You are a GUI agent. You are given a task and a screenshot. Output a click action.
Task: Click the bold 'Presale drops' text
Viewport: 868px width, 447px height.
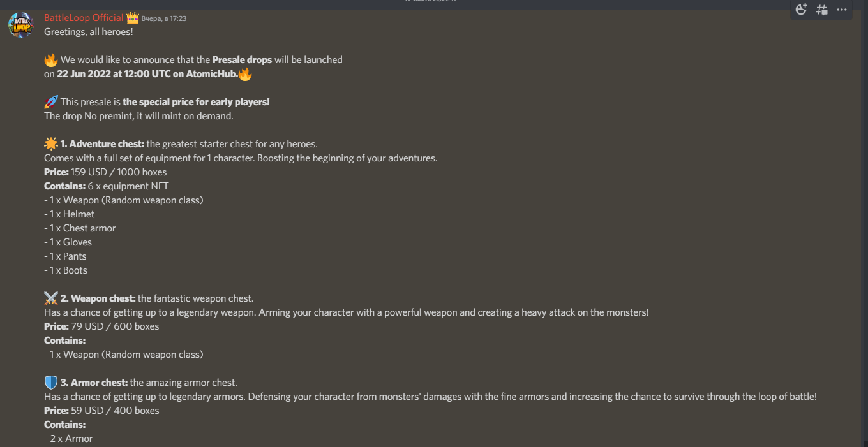243,60
